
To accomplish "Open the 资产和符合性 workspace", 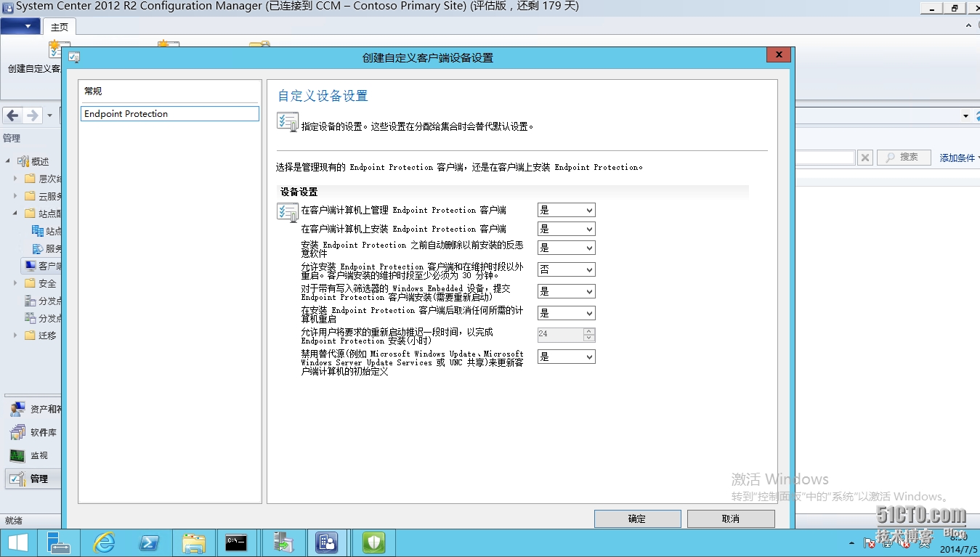I will (x=32, y=409).
